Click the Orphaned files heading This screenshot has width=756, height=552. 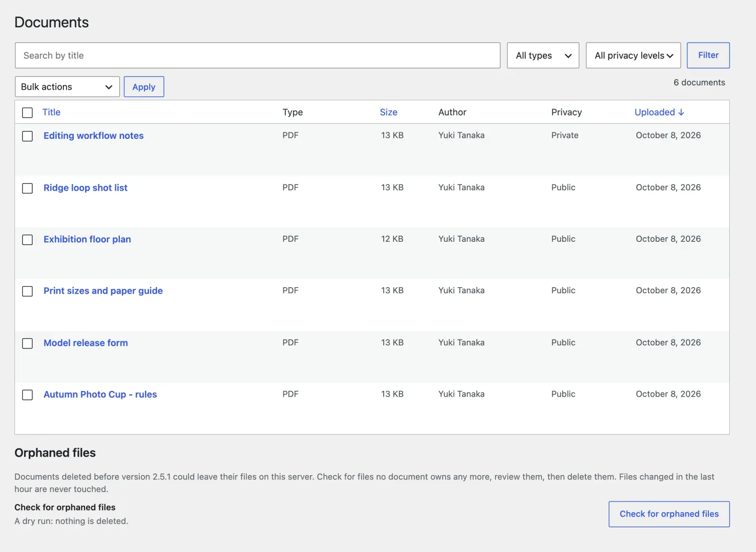pos(55,453)
